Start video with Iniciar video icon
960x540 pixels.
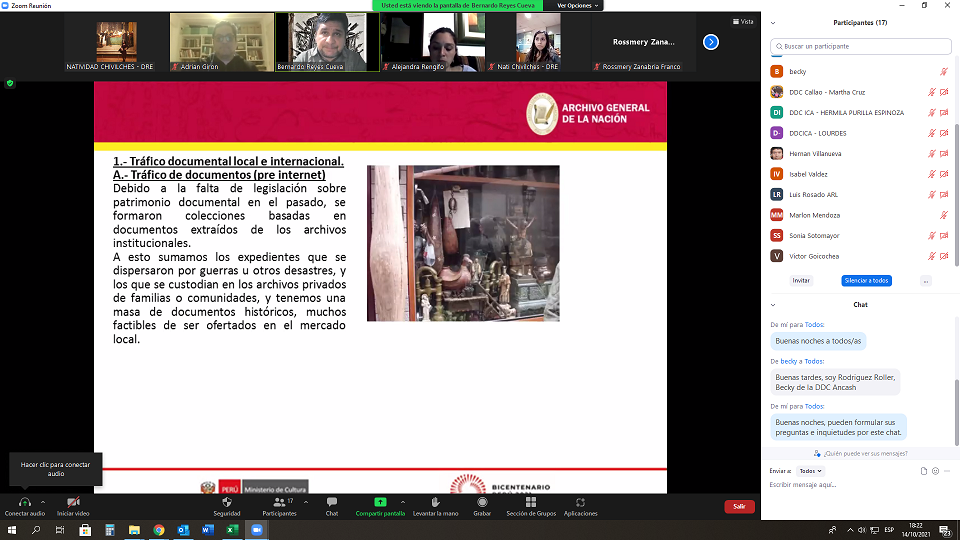click(x=73, y=502)
